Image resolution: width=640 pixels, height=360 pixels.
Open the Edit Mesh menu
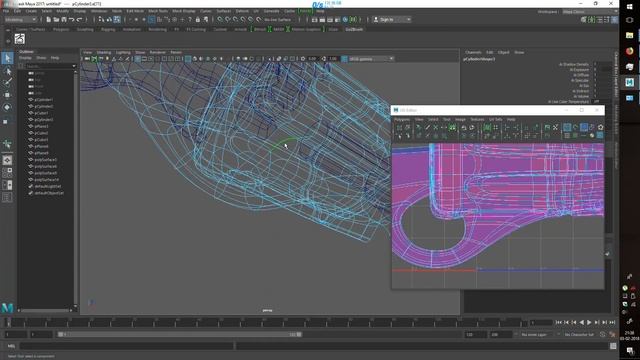click(135, 11)
